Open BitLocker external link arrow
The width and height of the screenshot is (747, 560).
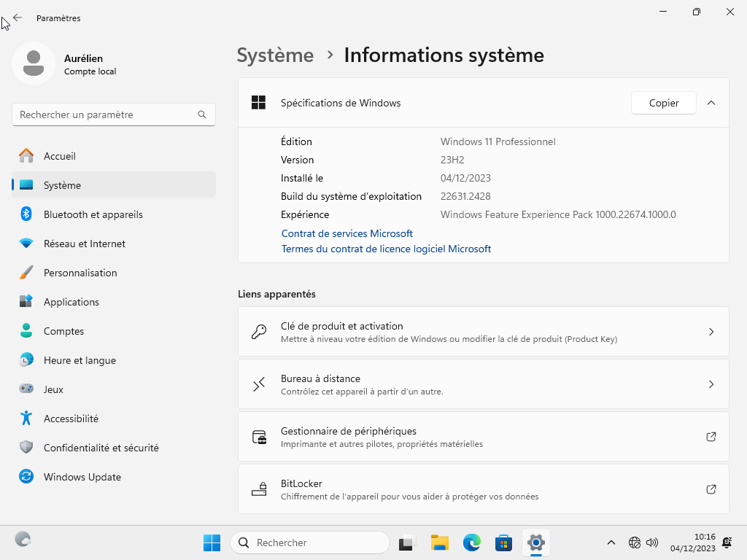(711, 489)
